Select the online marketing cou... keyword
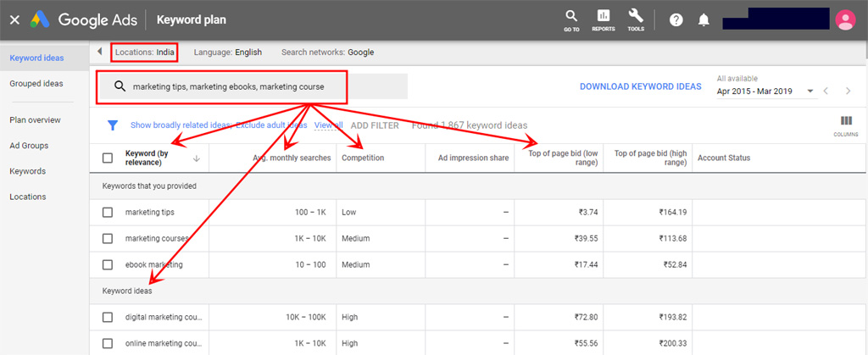Viewport: 868px width, 355px height. point(164,343)
